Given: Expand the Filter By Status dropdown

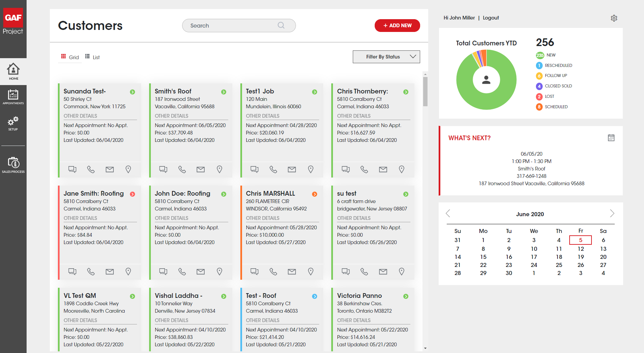Looking at the screenshot, I should (386, 57).
